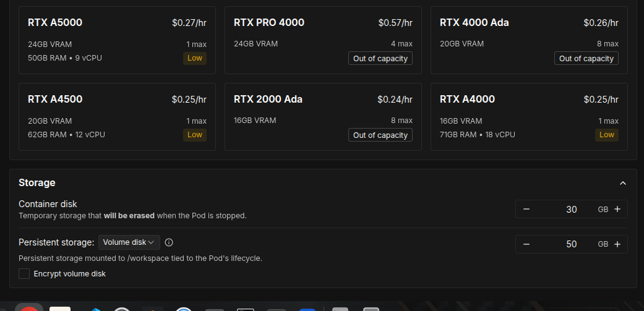The image size is (644, 311).
Task: Click "20GB VRAM" under RTX A4500
Action: coord(49,121)
